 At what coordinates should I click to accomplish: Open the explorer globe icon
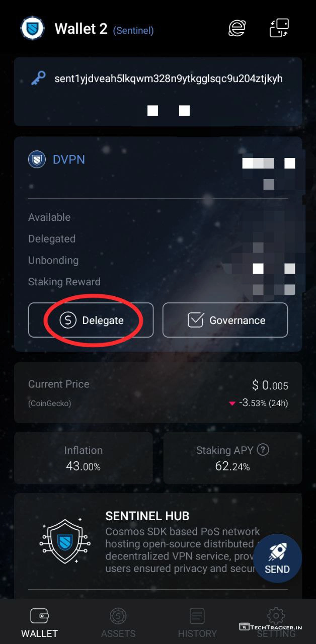point(236,28)
